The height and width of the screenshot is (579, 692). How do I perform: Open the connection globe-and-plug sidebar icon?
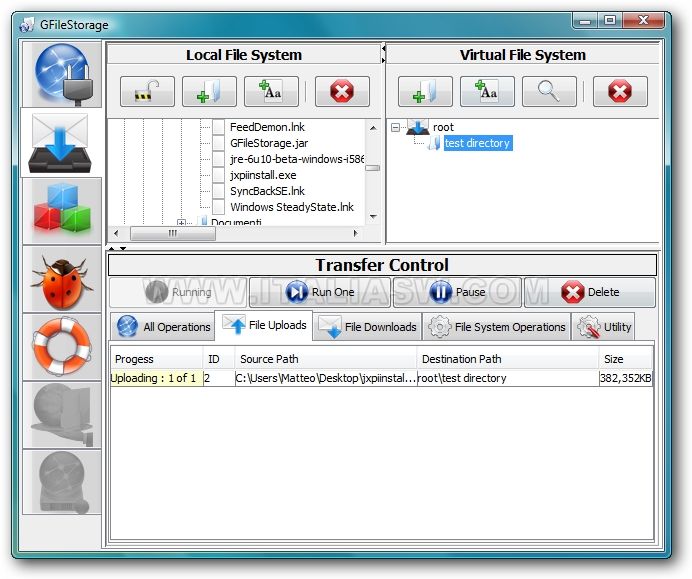62,74
